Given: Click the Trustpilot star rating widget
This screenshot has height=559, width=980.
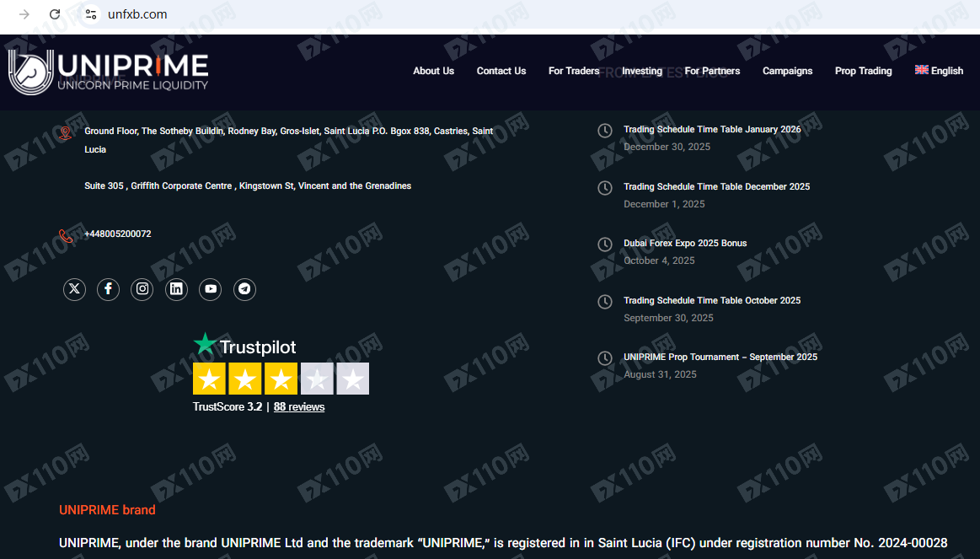Looking at the screenshot, I should click(281, 379).
